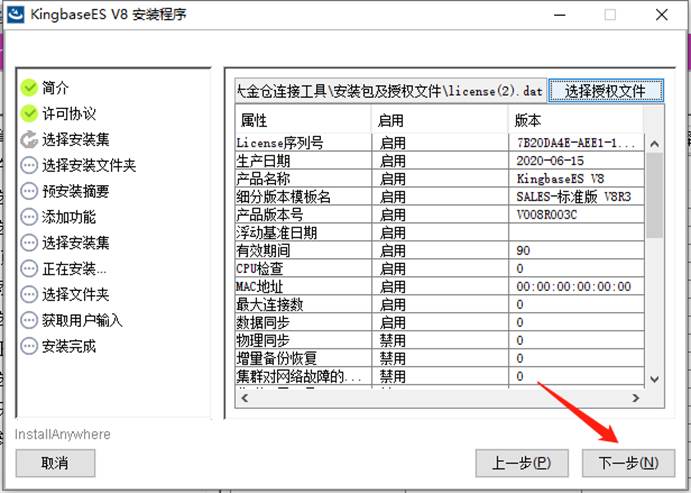Close the installer window
691x493 pixels.
[661, 15]
